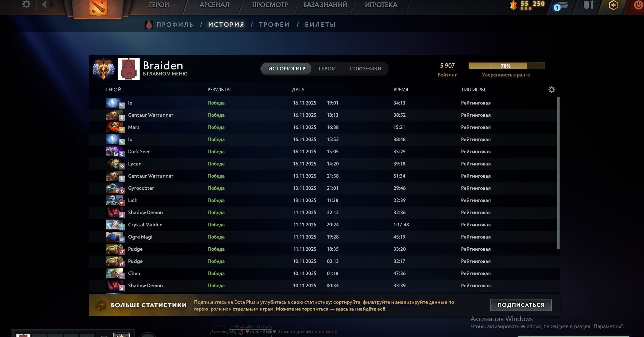Open the ГЕРОИ top menu
The height and width of the screenshot is (337, 644).
159,5
